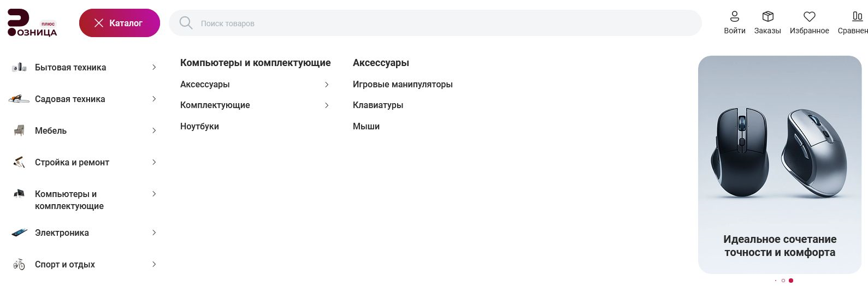Open the mouse promo banner
Image resolution: width=868 pixels, height=286 pixels.
(780, 165)
